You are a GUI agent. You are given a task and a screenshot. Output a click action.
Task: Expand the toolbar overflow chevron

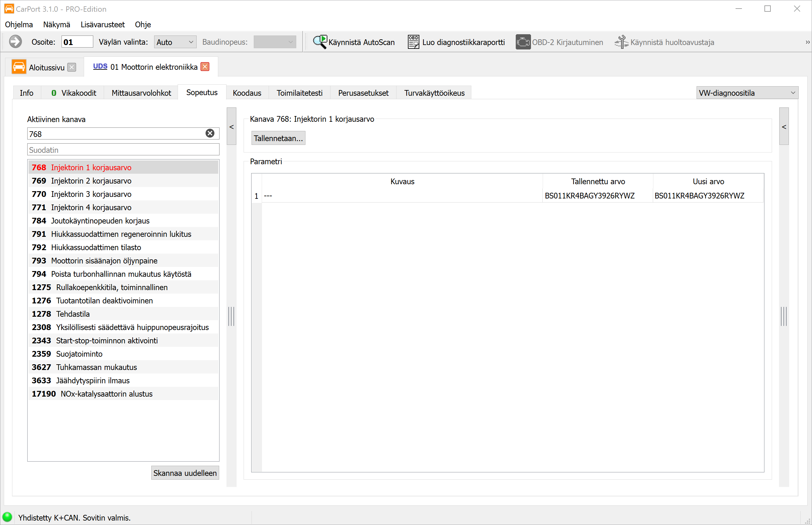807,42
